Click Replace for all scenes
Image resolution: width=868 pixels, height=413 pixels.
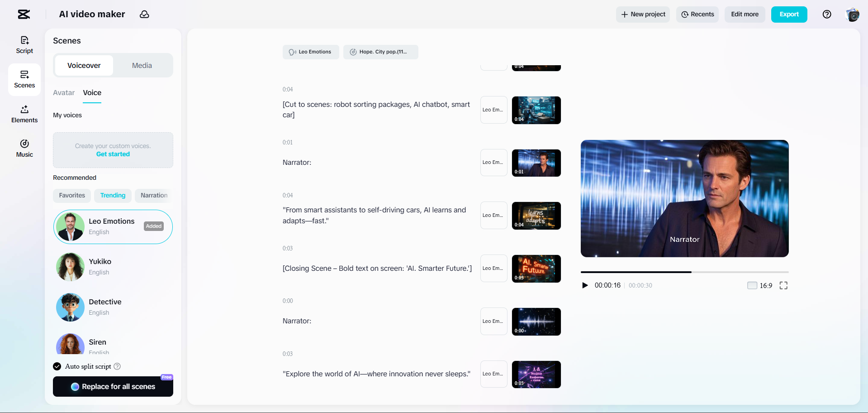(x=113, y=387)
